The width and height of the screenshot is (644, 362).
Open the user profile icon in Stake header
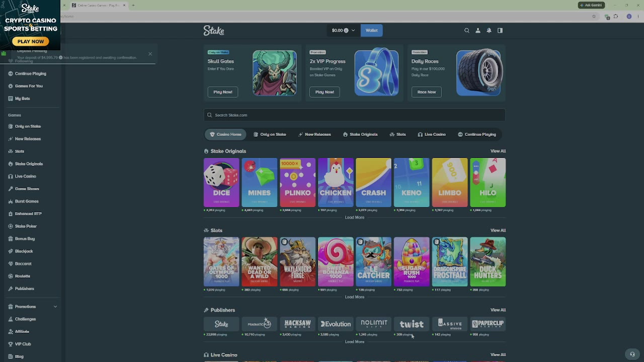[478, 31]
